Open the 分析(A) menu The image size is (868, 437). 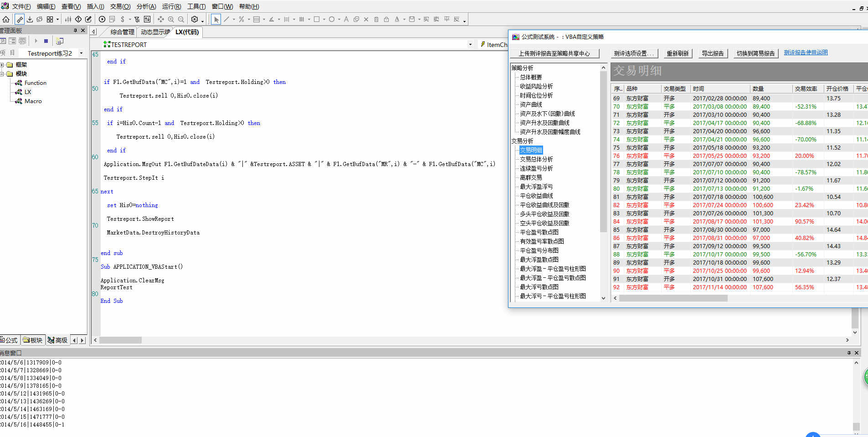146,6
